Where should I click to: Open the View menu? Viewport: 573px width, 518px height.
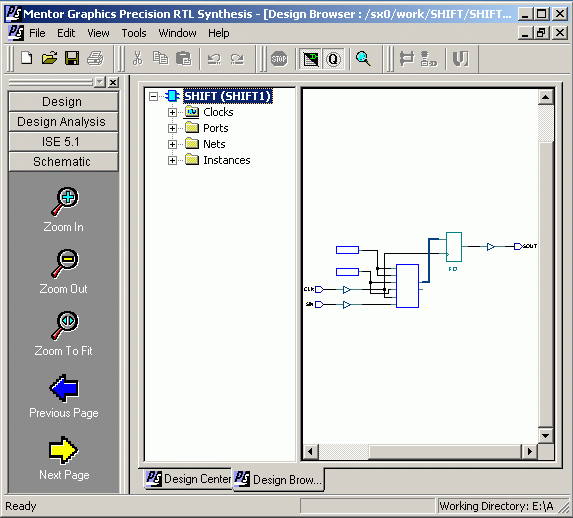(x=98, y=33)
